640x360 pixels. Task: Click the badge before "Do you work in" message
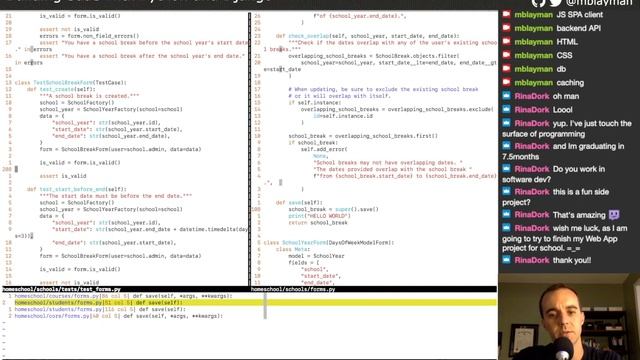(507, 169)
